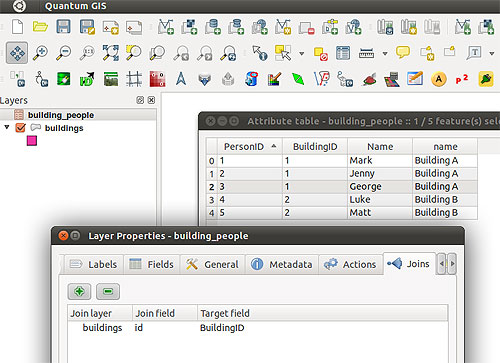Viewport: 500px width, 363px height.
Task: Open the select features tool dropdown arrow
Action: 302,53
